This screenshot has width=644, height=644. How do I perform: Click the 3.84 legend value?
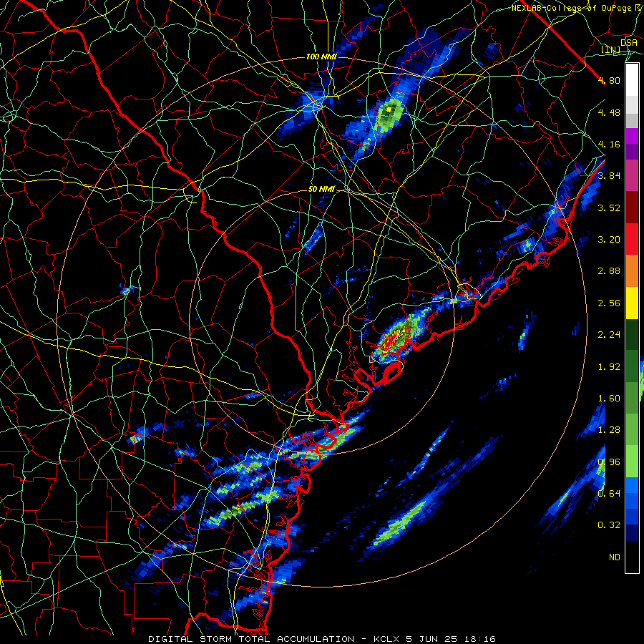609,176
